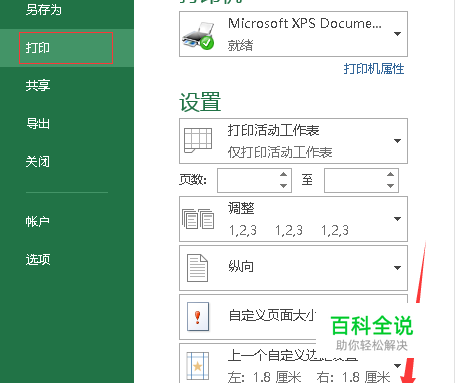Expand the 调整 collation dropdown arrow
Image resolution: width=455 pixels, height=383 pixels.
(397, 219)
